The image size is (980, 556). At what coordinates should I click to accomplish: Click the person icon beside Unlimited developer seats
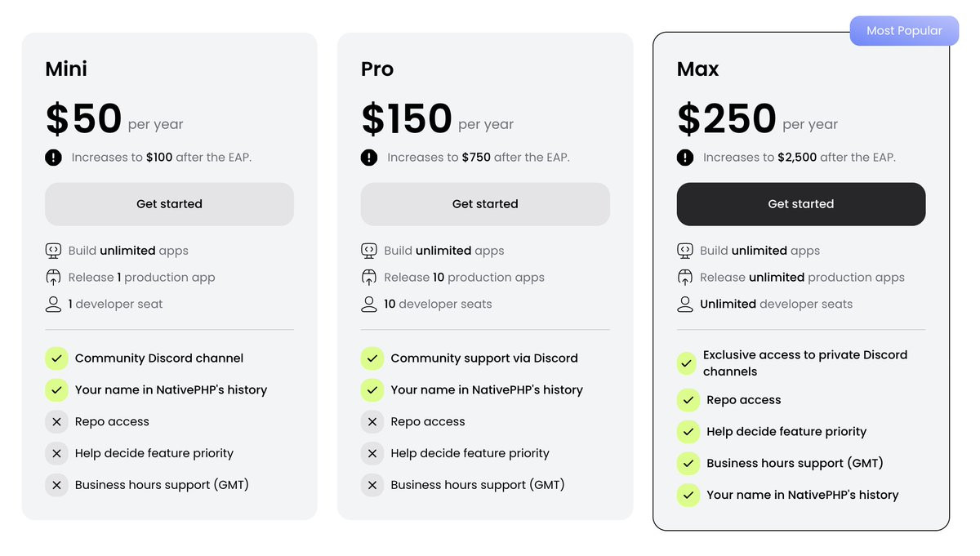pos(685,305)
